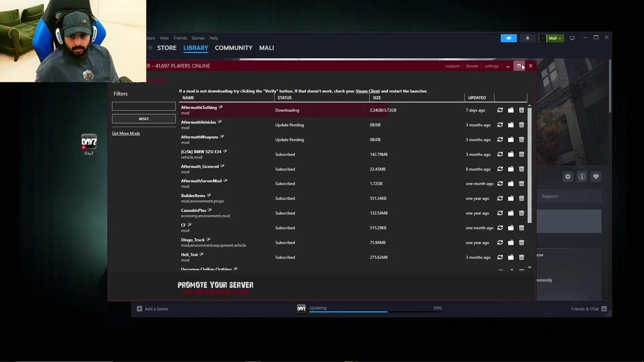Screen dimensions: 644x362
Task: Trash the AftermathVehicles mod
Action: pyautogui.click(x=521, y=125)
